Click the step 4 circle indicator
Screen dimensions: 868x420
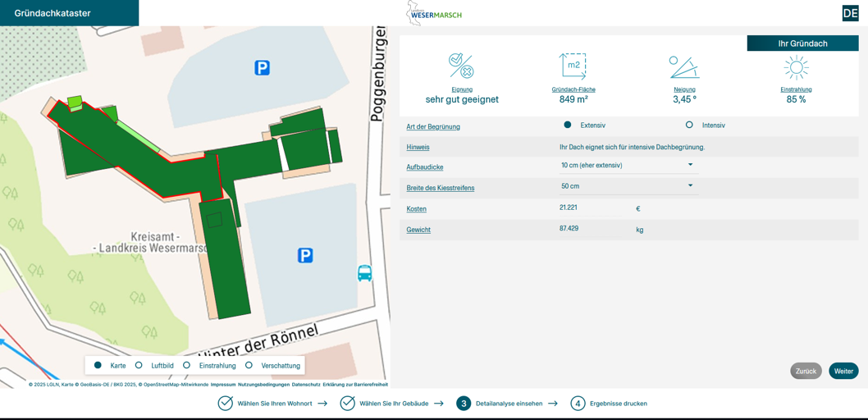pyautogui.click(x=578, y=404)
